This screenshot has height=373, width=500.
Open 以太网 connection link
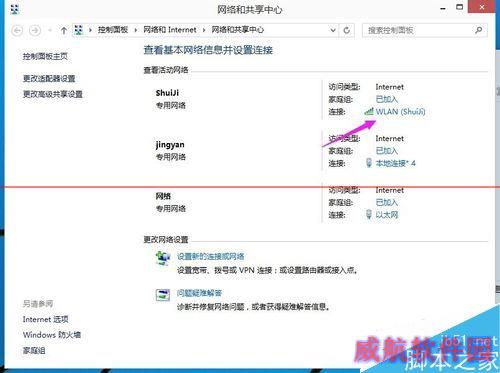[x=387, y=215]
